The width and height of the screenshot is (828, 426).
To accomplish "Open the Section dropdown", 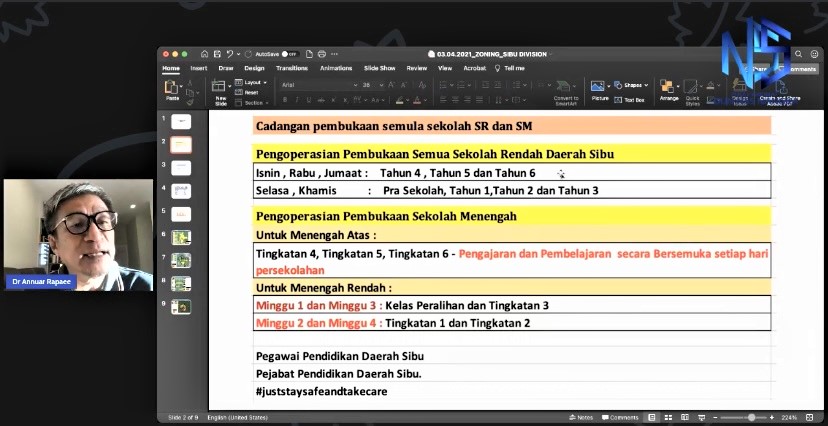I will coord(252,102).
